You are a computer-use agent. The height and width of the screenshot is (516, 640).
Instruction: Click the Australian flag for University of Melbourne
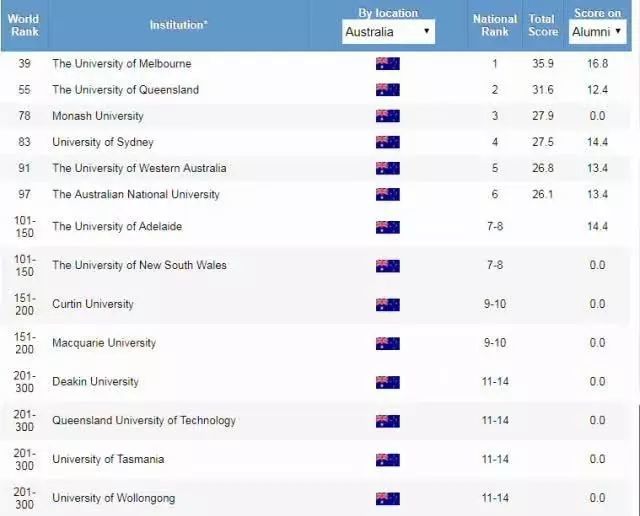[x=388, y=64]
